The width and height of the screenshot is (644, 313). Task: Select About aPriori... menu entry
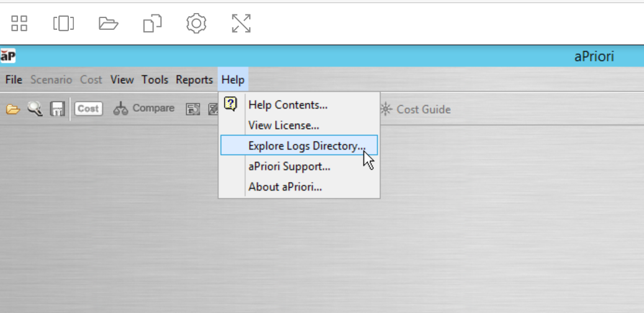(299, 187)
